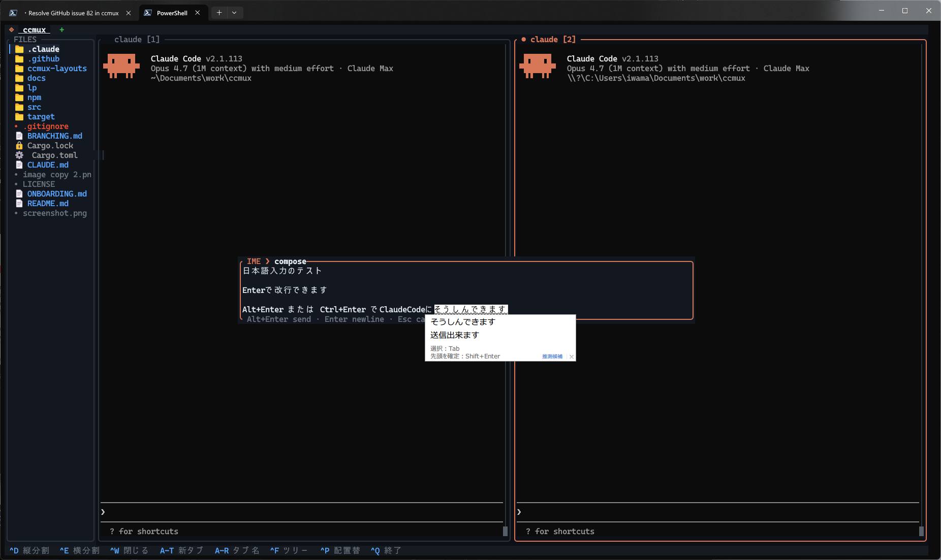Close the IME candidate popup
Screen dimensions: 941x560
[x=572, y=356]
